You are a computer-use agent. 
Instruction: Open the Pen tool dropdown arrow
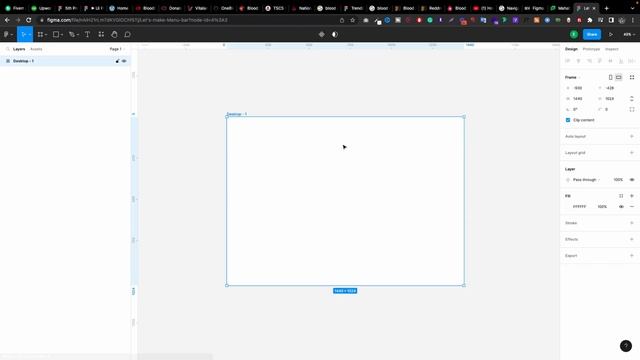pos(78,35)
